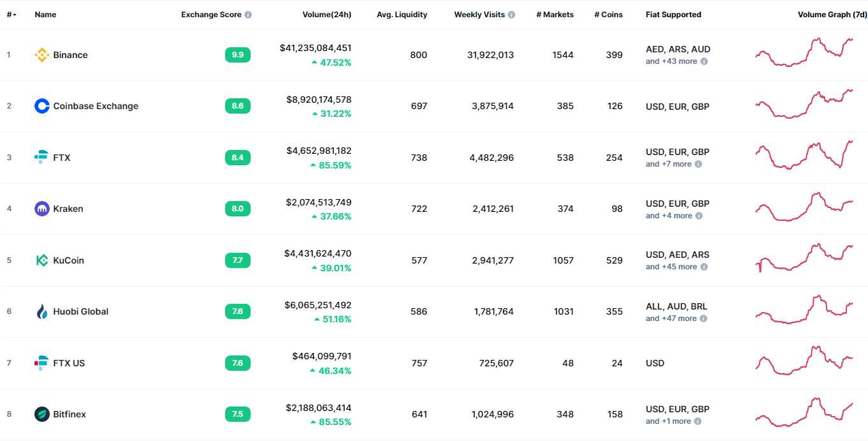Open the Kraken exchange page link
The width and height of the screenshot is (868, 441).
point(68,209)
